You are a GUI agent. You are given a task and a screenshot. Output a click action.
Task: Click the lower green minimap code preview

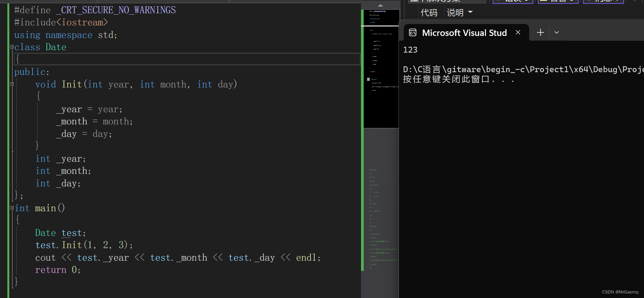(384, 219)
